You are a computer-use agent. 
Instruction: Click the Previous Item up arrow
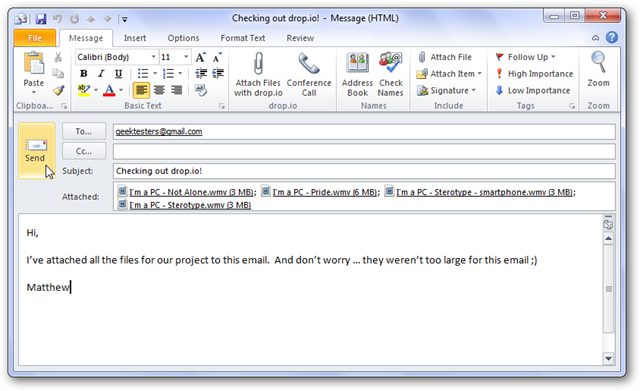pos(91,19)
